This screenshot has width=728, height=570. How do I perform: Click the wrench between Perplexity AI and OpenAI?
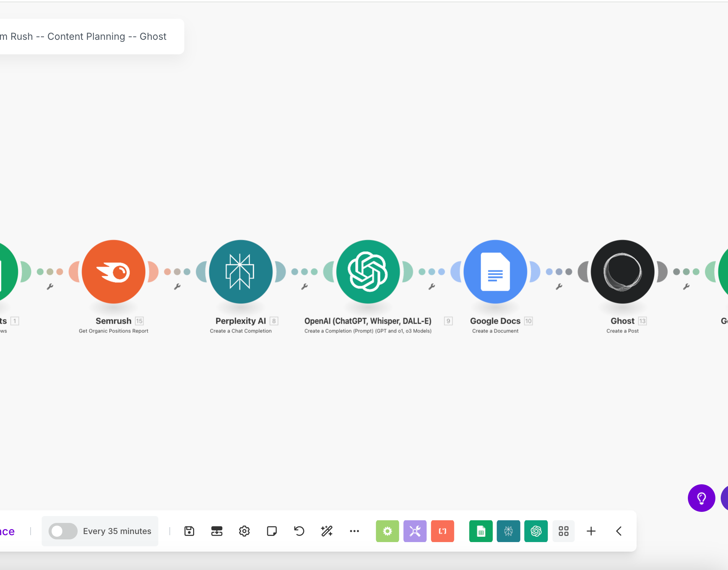coord(304,287)
